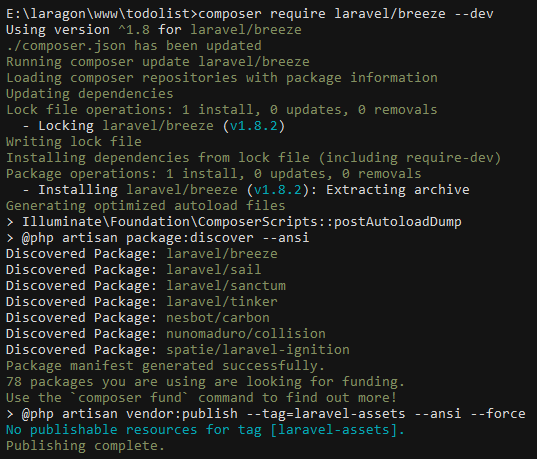Screen dimensions: 537x459
Task: Click the 'Using version ^1.8' line
Action: [x=154, y=30]
